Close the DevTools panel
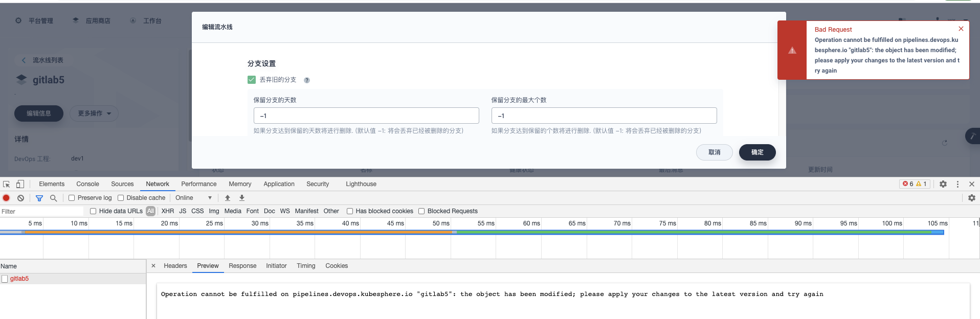The height and width of the screenshot is (319, 980). [x=972, y=184]
